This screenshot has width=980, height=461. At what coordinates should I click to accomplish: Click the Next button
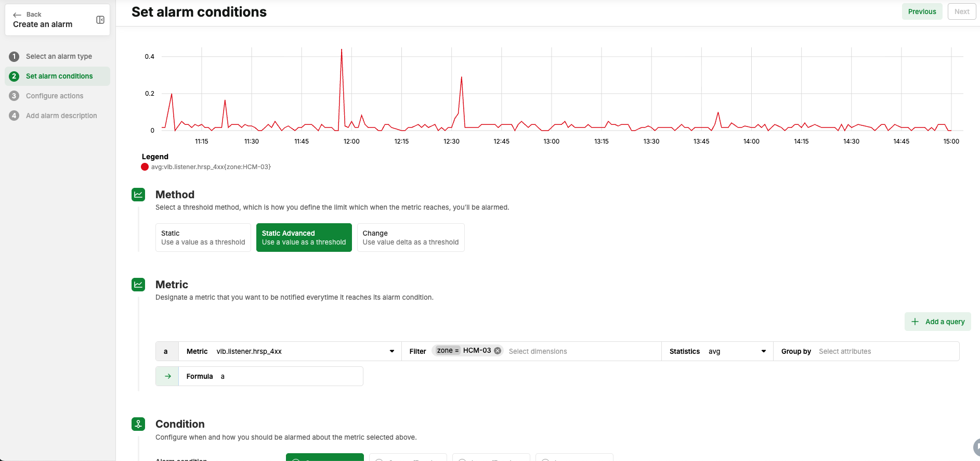962,11
